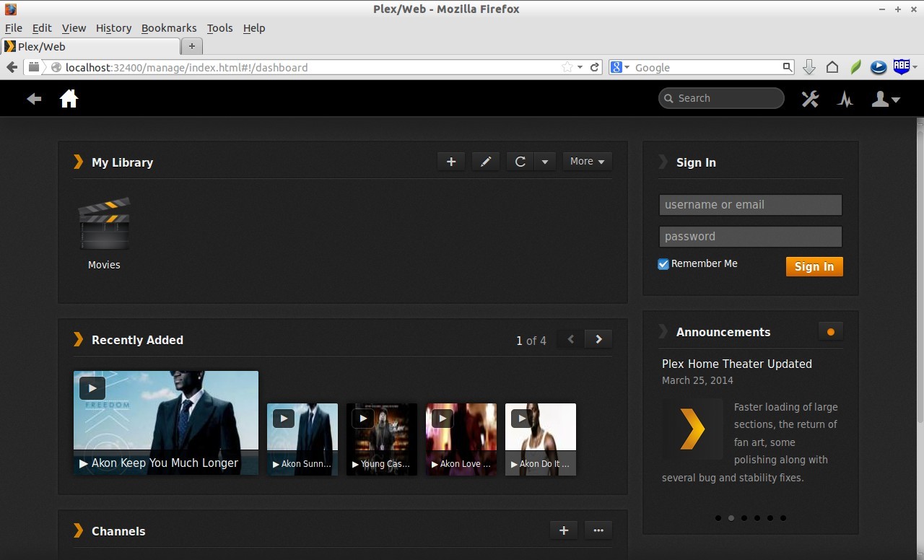Toggle the Remember Me checkbox
Viewport: 924px width, 560px height.
(663, 264)
